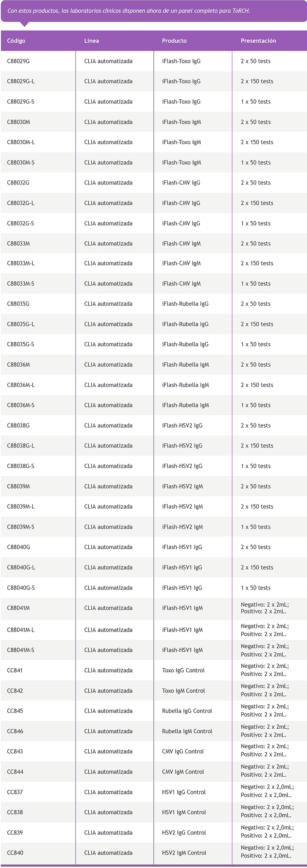Select code CC842 row
Viewport: 307px width, 868px height.
[15, 691]
